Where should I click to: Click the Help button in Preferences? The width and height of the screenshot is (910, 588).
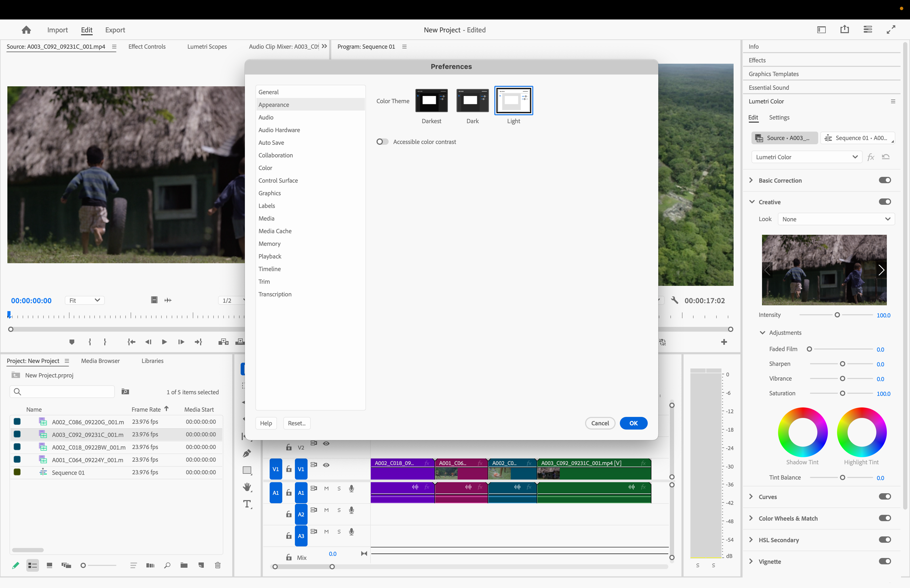point(266,423)
